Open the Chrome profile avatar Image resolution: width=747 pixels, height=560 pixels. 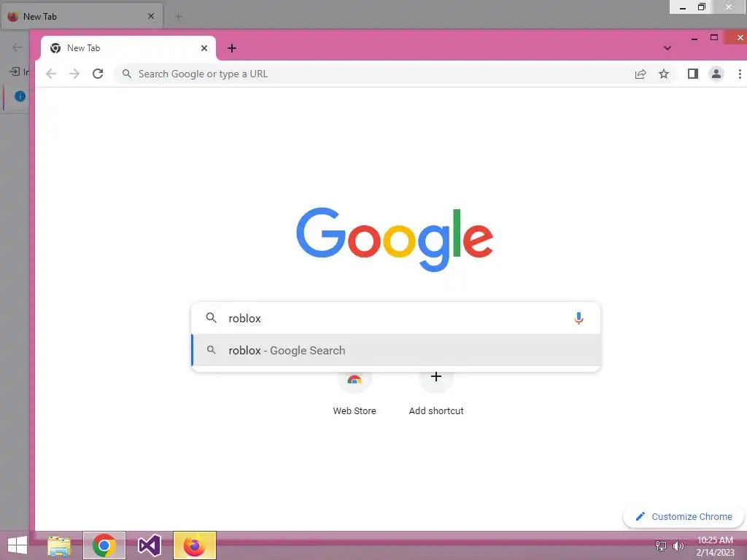pos(716,74)
